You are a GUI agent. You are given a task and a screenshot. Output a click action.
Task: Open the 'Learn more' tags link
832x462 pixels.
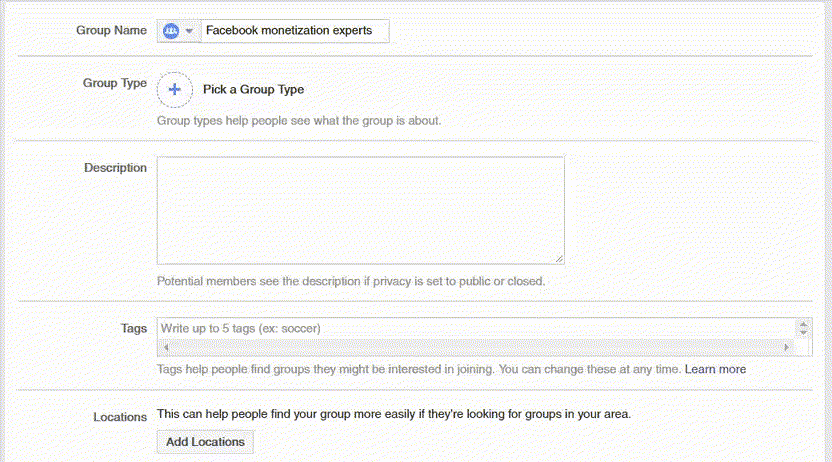pos(715,369)
